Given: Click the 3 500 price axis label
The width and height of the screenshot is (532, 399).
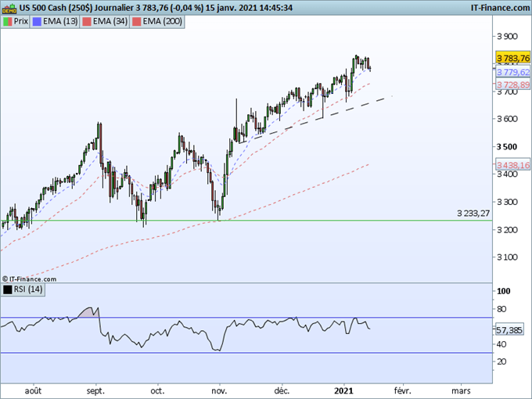Looking at the screenshot, I should point(507,146).
